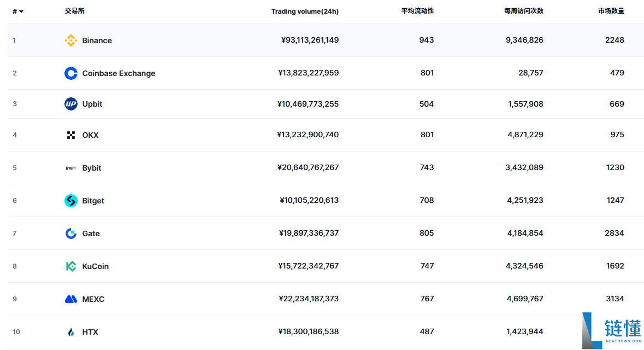644x350 pixels.
Task: Click MEXC volume ¥22,234,187,373
Action: (309, 299)
